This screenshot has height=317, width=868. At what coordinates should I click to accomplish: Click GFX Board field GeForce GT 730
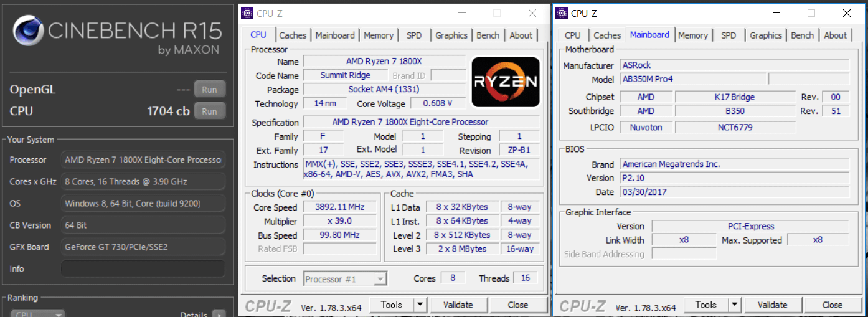[x=143, y=247]
